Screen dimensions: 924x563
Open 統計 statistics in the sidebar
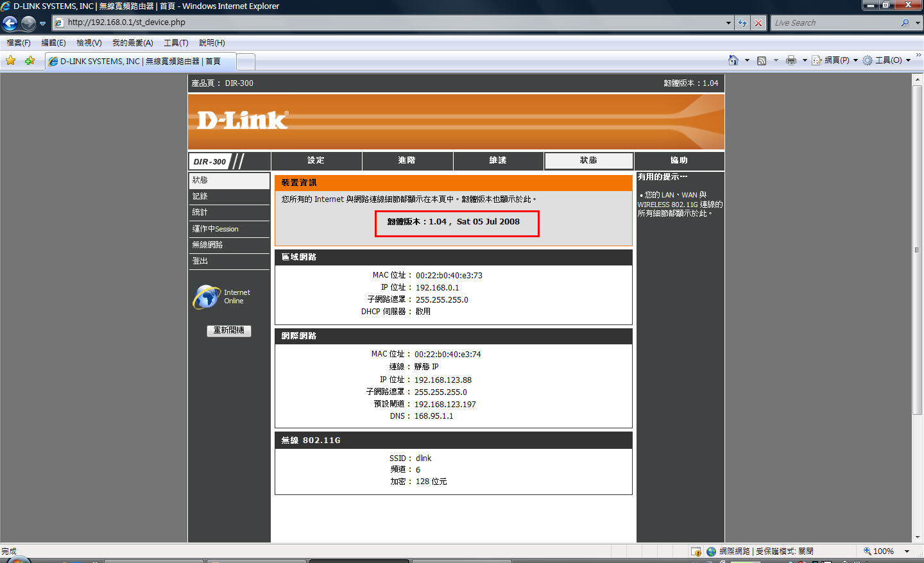(x=229, y=212)
